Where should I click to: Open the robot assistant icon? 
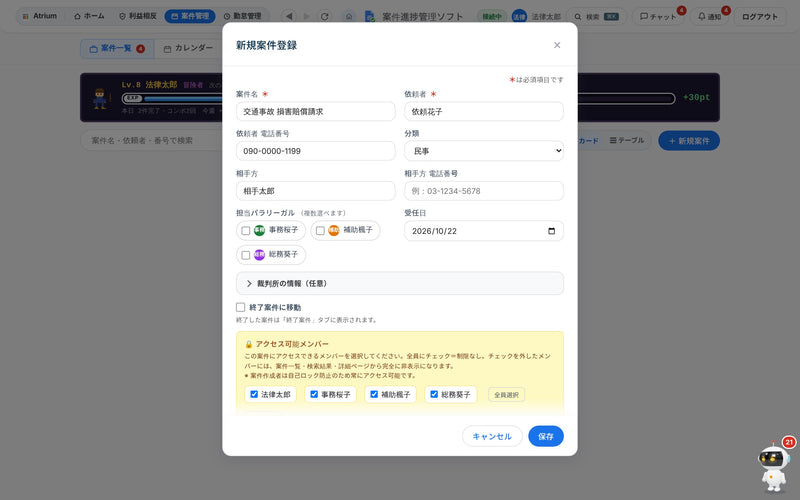click(x=774, y=467)
